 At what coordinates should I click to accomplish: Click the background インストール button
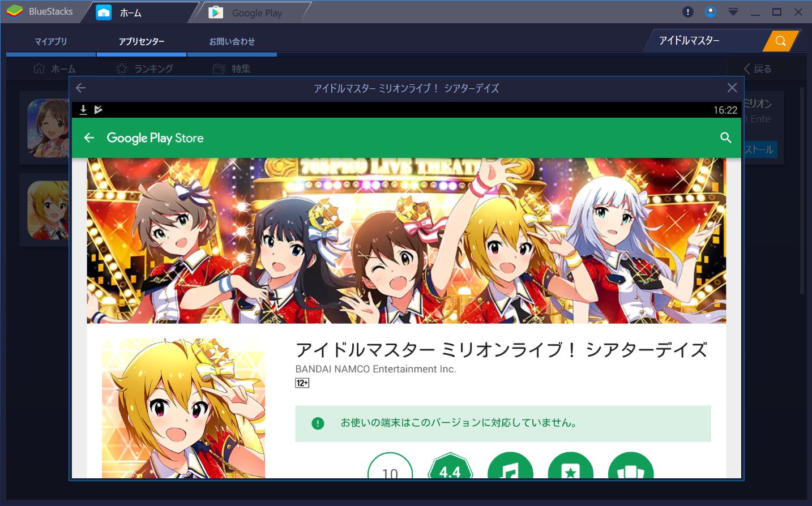(760, 149)
